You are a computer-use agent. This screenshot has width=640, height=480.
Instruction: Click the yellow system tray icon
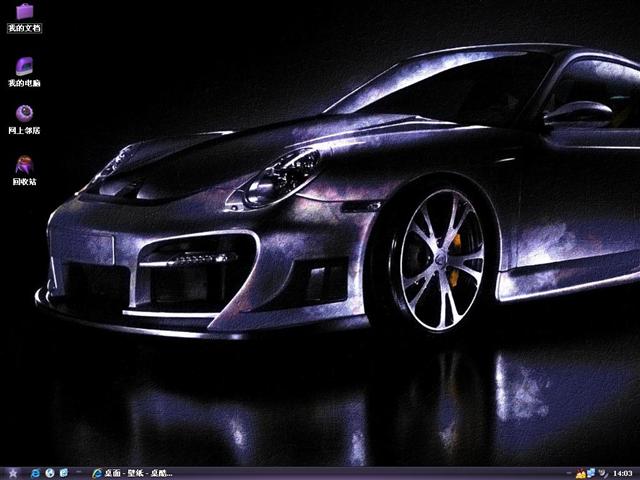581,472
